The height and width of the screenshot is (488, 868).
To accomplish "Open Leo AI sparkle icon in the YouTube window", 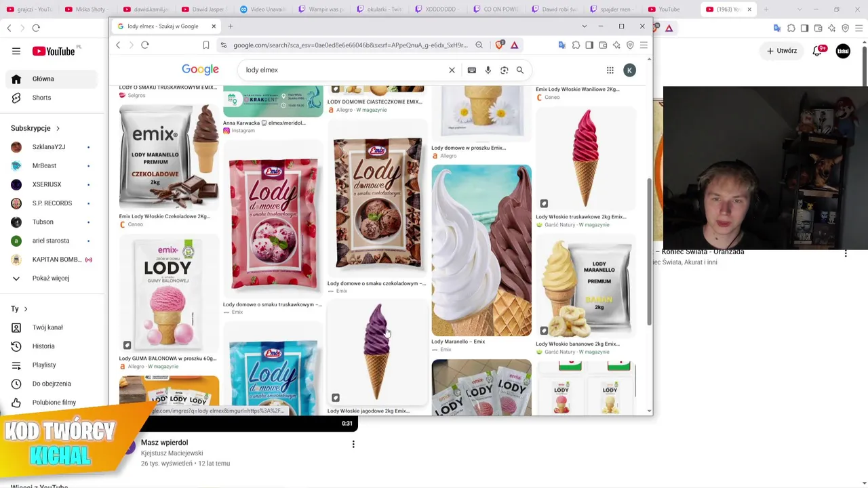I will click(x=832, y=28).
